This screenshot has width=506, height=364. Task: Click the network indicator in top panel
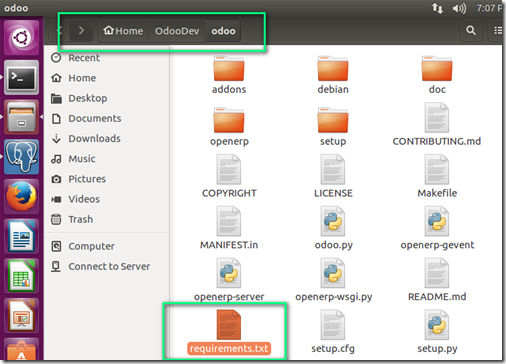pyautogui.click(x=437, y=8)
